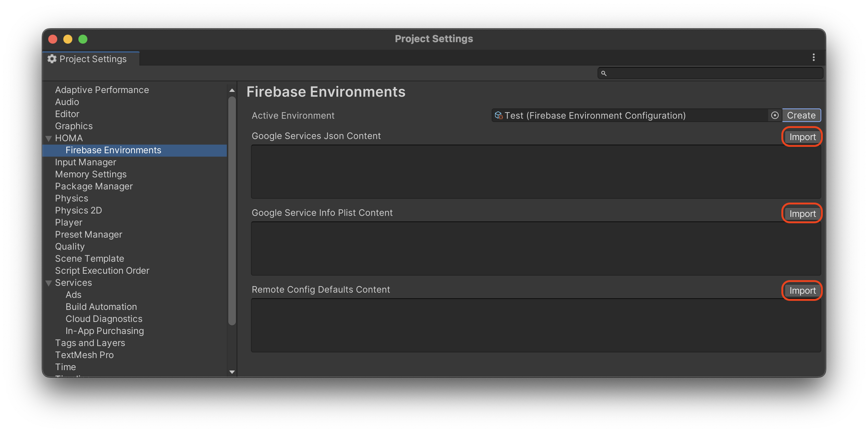Select the Project Settings tab
Screen dimensions: 868x433
pyautogui.click(x=91, y=59)
